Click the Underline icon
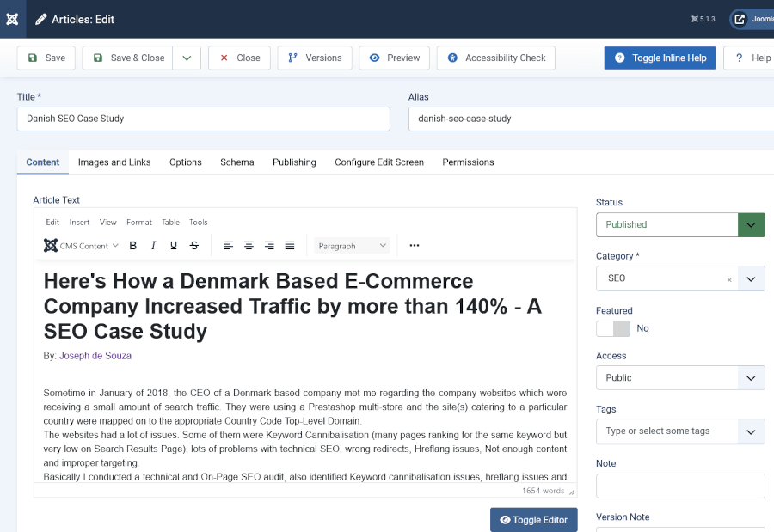Image resolution: width=774 pixels, height=532 pixels. (x=174, y=246)
